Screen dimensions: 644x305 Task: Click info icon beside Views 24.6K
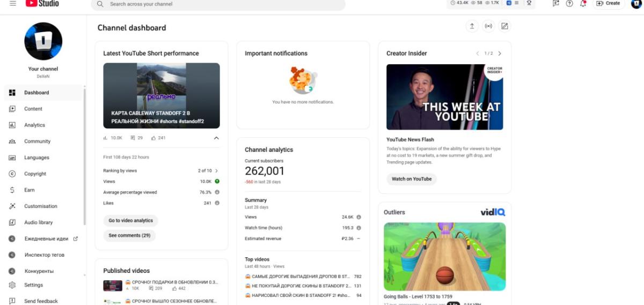[x=358, y=217]
